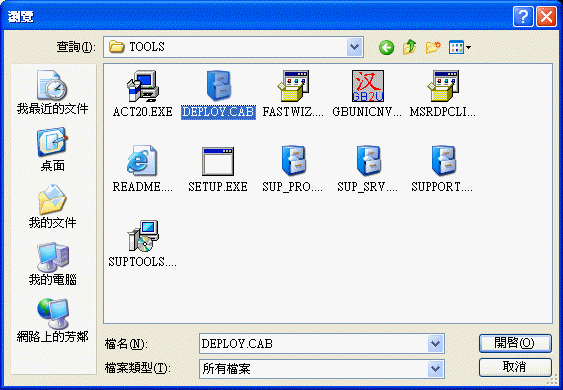Viewport: 563px width, 390px height.
Task: Select the README Internet Explorer document icon
Action: (x=142, y=161)
